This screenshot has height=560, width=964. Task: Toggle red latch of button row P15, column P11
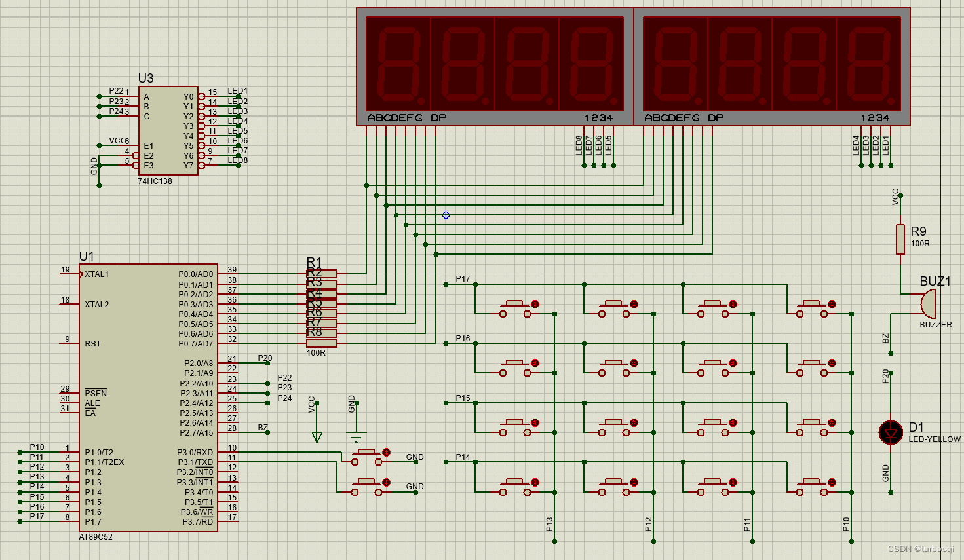(733, 422)
